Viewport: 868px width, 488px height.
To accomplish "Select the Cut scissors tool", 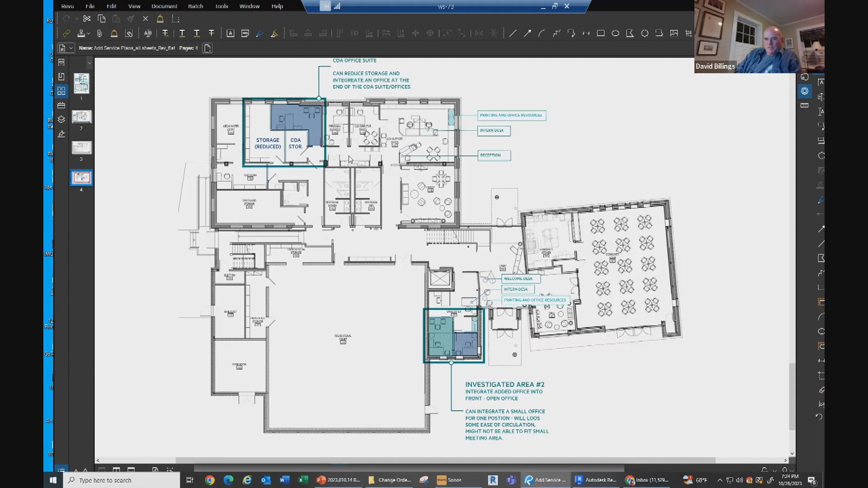I will pos(87,19).
